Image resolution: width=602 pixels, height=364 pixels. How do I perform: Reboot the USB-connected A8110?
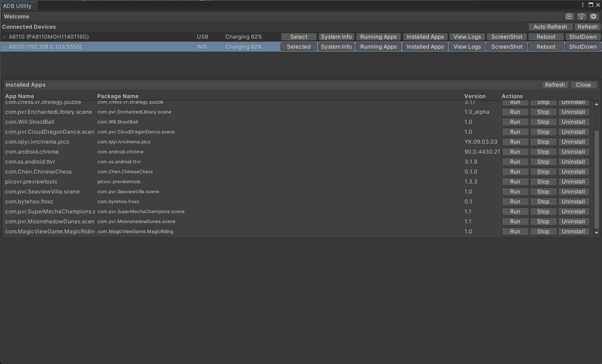tap(546, 37)
